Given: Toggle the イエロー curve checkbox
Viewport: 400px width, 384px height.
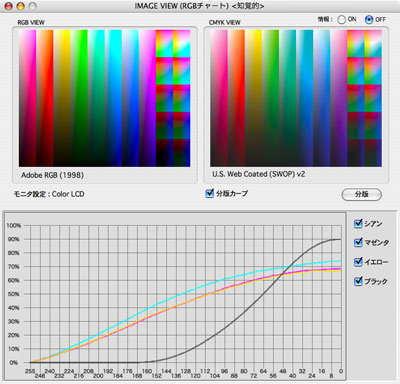Looking at the screenshot, I should coord(358,262).
